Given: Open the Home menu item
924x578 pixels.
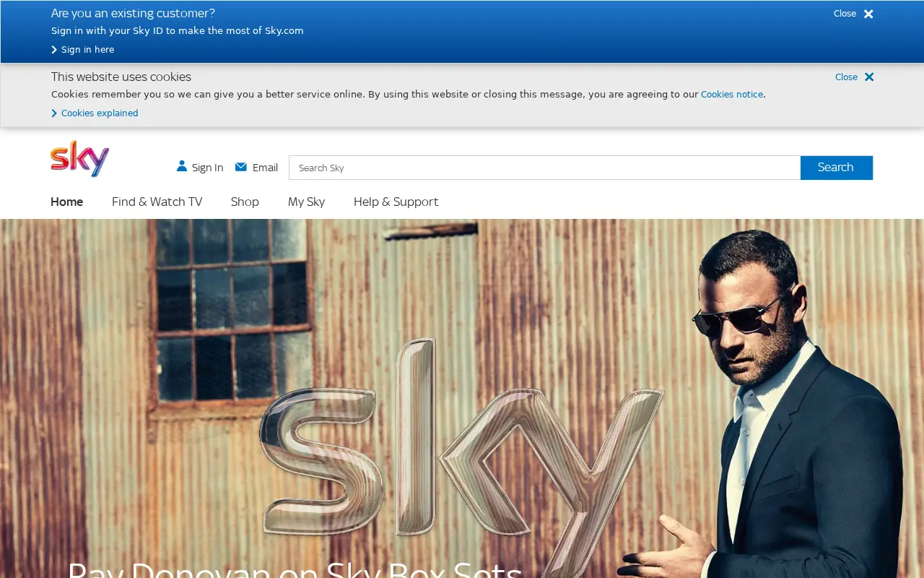Looking at the screenshot, I should 66,202.
